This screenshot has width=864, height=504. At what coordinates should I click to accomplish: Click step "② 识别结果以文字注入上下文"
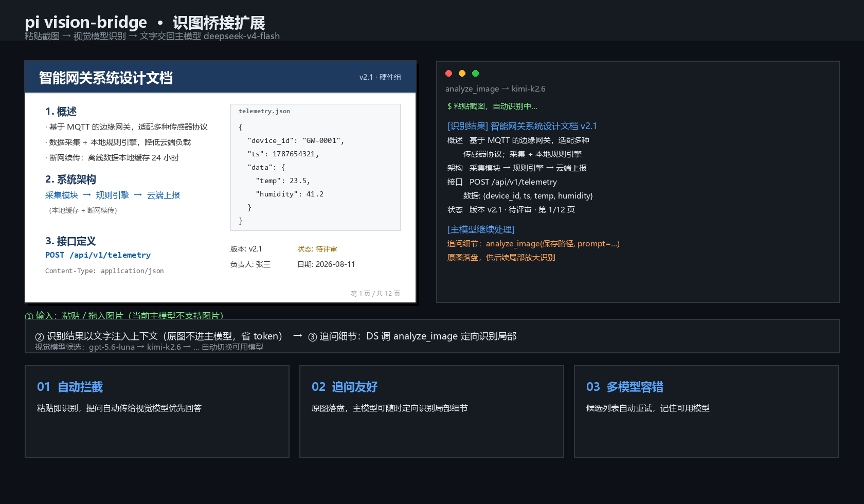click(x=159, y=336)
